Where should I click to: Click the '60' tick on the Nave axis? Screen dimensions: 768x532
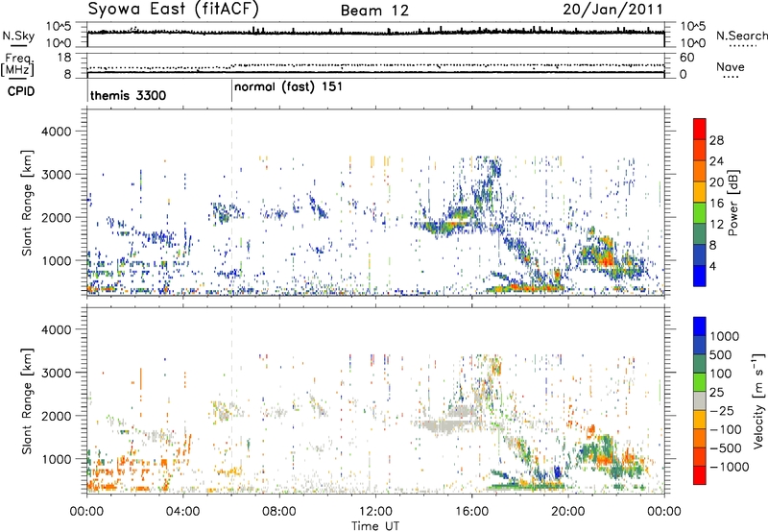coord(687,58)
